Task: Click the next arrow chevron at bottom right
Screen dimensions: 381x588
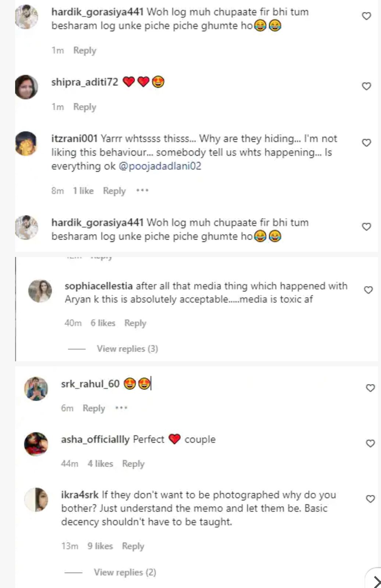Action: click(x=377, y=581)
